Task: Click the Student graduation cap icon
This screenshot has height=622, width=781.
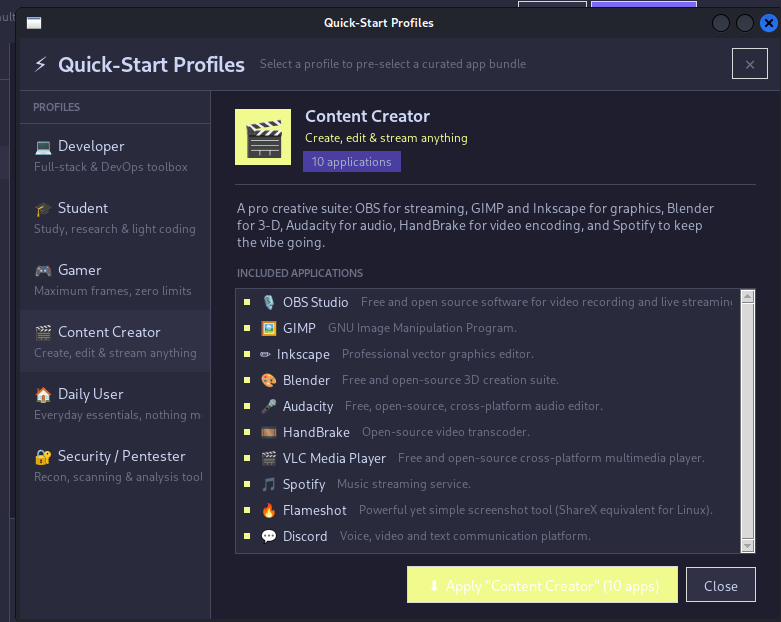Action: point(43,209)
